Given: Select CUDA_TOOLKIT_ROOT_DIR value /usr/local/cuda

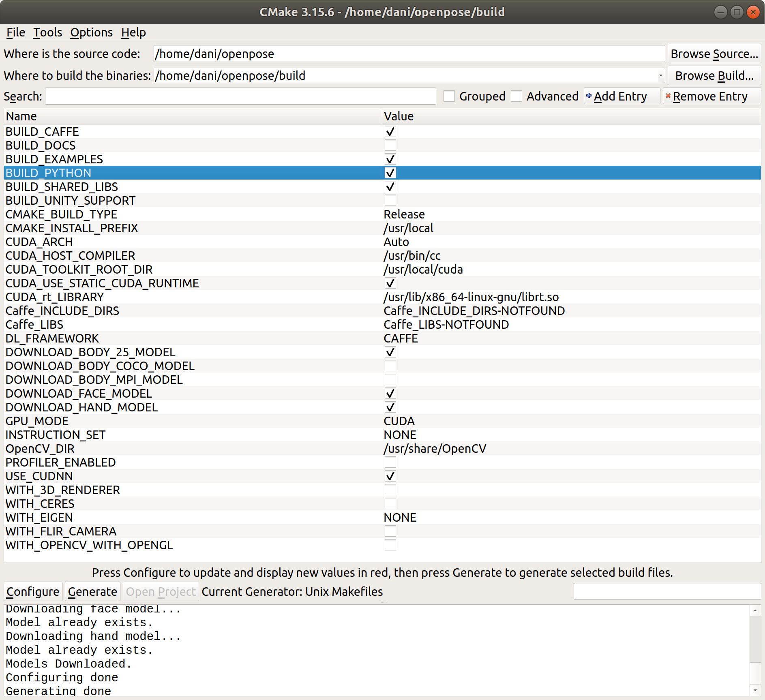Looking at the screenshot, I should point(423,270).
